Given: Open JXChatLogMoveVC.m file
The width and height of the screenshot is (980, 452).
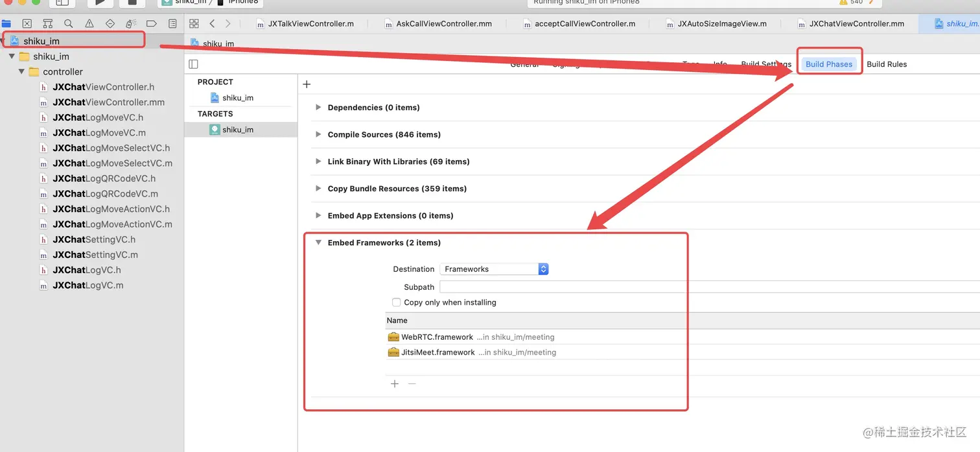Looking at the screenshot, I should pos(99,132).
